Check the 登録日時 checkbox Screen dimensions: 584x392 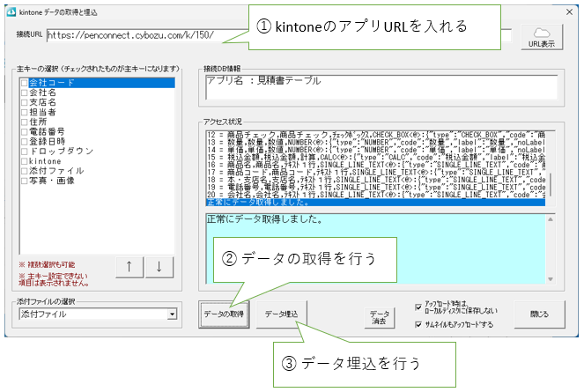[25, 142]
